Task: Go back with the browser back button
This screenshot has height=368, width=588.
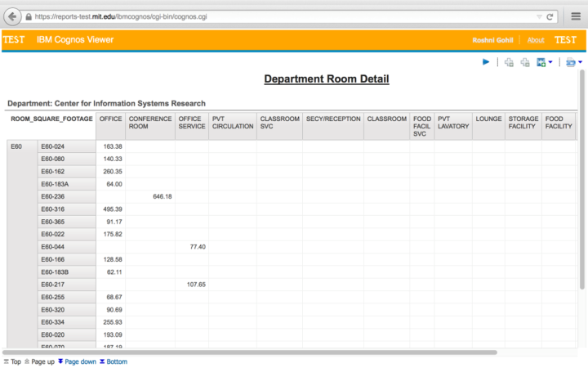Action: [x=13, y=16]
